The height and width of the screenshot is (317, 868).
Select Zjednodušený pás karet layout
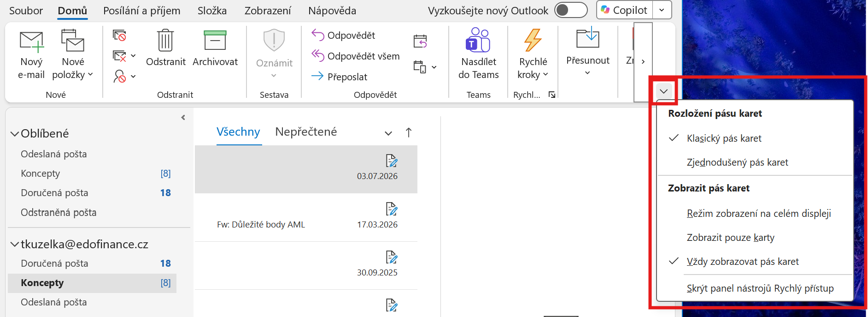(x=756, y=162)
